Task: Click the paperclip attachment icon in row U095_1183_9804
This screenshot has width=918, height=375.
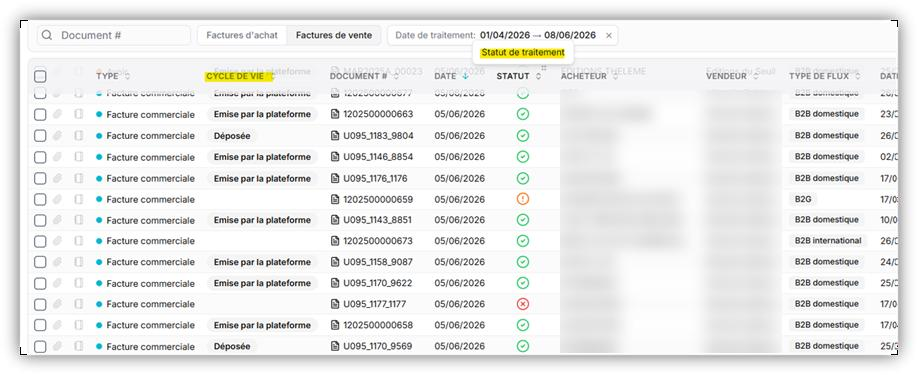Action: coord(57,136)
